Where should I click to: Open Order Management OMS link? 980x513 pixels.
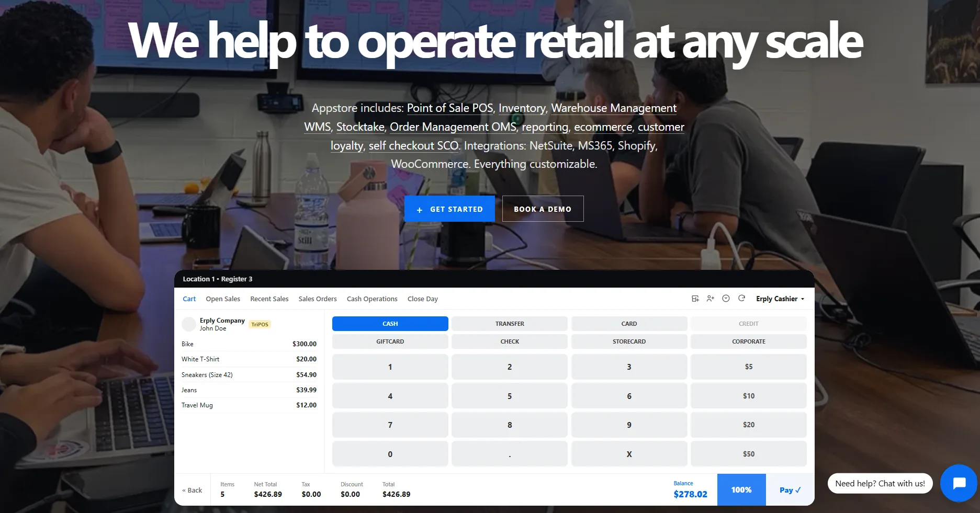tap(453, 127)
